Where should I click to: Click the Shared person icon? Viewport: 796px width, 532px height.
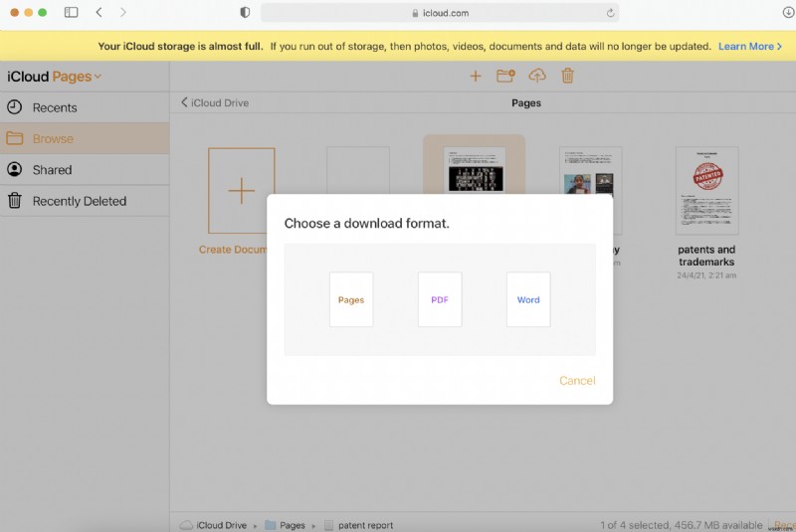coord(15,169)
